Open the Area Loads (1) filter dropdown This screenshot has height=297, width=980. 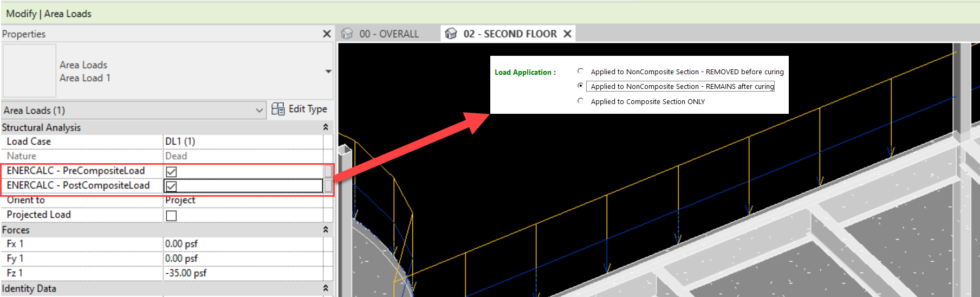tap(259, 111)
